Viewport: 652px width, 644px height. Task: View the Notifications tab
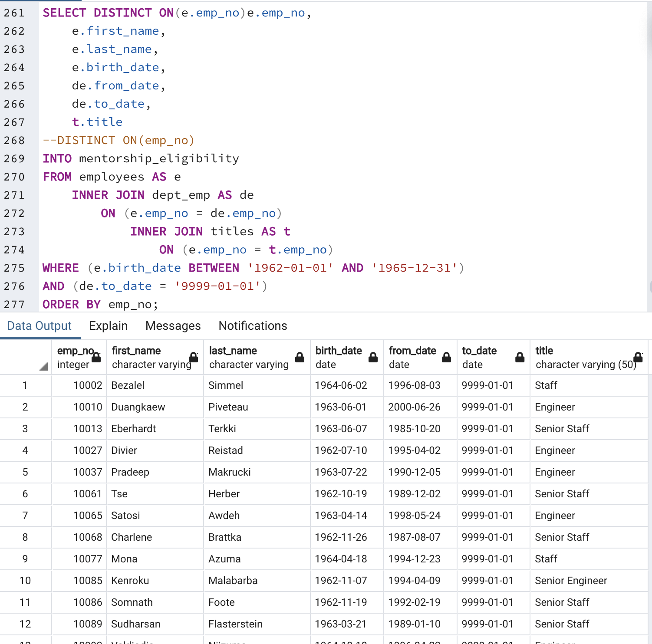pos(253,325)
